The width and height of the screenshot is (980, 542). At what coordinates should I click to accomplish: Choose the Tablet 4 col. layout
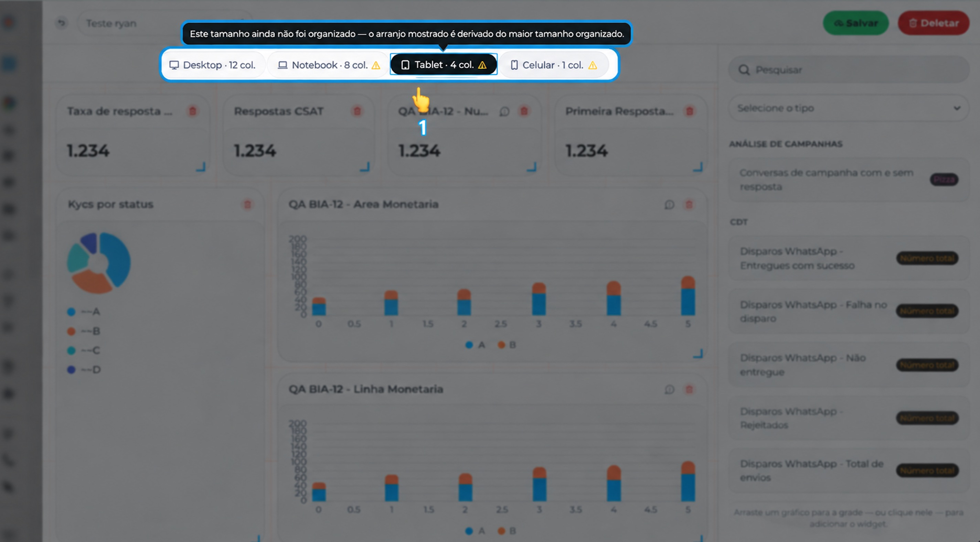[x=444, y=65]
